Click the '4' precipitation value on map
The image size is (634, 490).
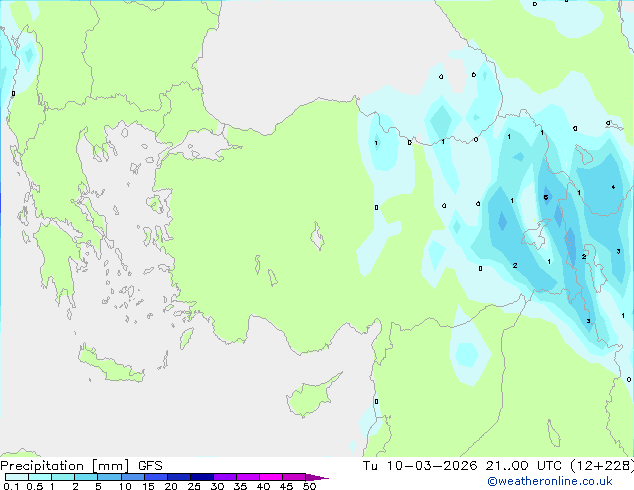(613, 187)
